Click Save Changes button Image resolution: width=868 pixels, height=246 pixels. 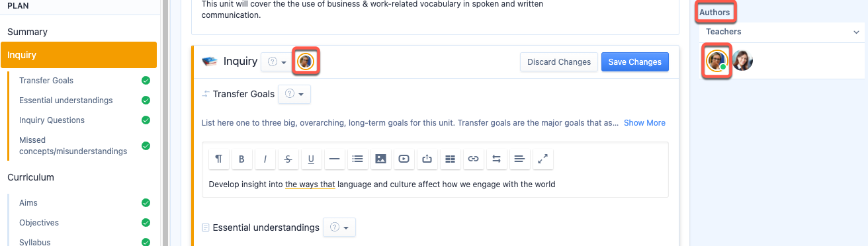(635, 61)
